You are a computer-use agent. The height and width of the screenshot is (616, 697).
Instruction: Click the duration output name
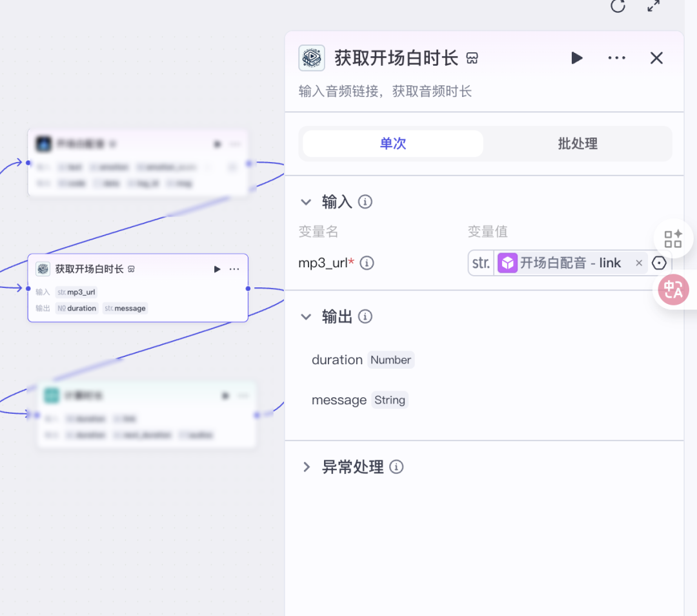[337, 360]
